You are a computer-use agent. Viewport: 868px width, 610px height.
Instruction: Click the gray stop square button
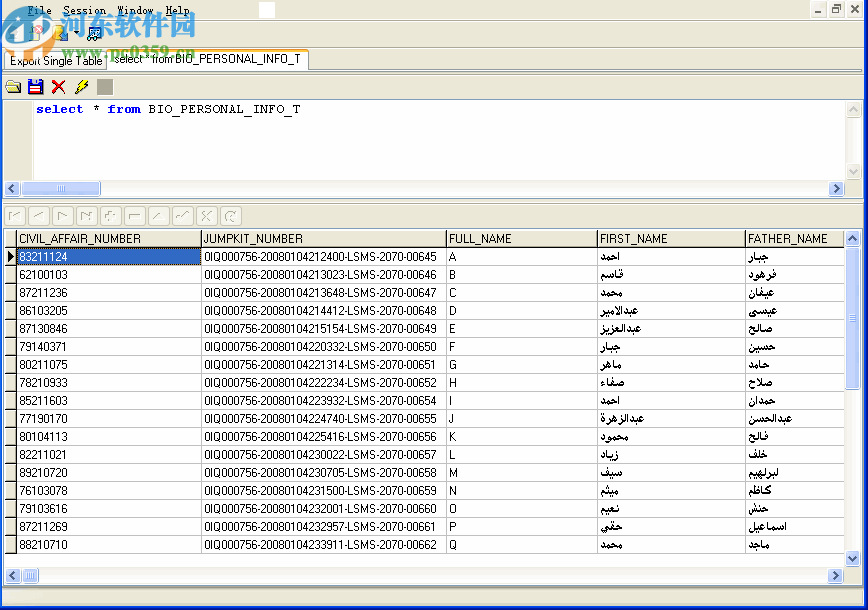(x=105, y=86)
